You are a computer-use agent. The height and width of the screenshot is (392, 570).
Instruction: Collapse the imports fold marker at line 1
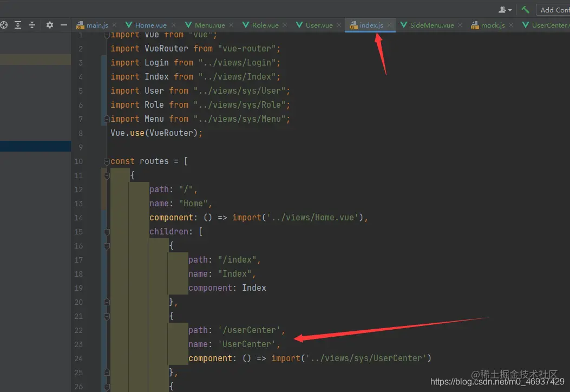[x=107, y=35]
